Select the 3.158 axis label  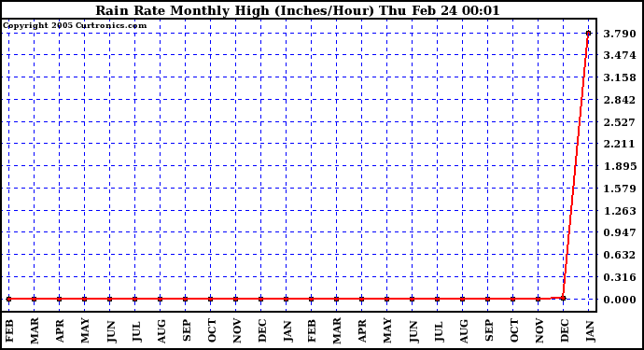coord(620,77)
